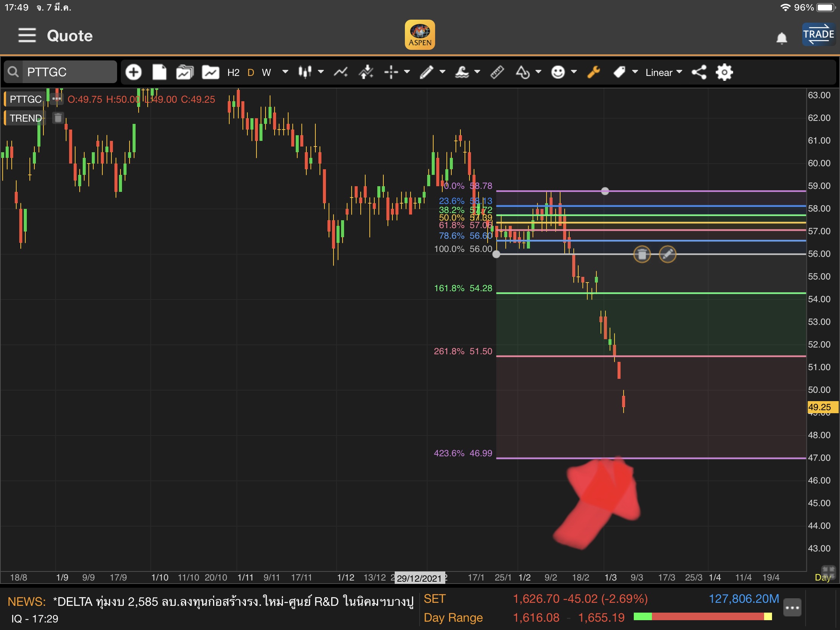Select the wave pattern tool

coord(462,72)
